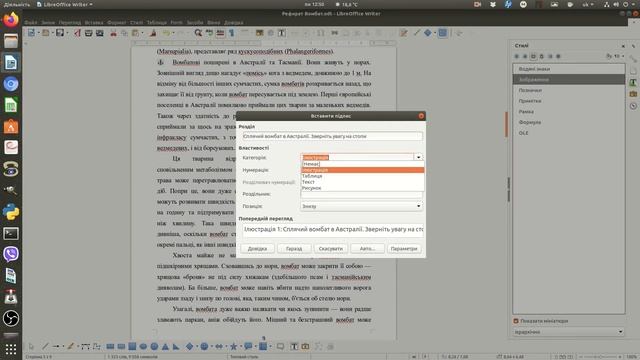Choose highlighted Illustration option in category list
640x360 pixels.
(x=362, y=170)
